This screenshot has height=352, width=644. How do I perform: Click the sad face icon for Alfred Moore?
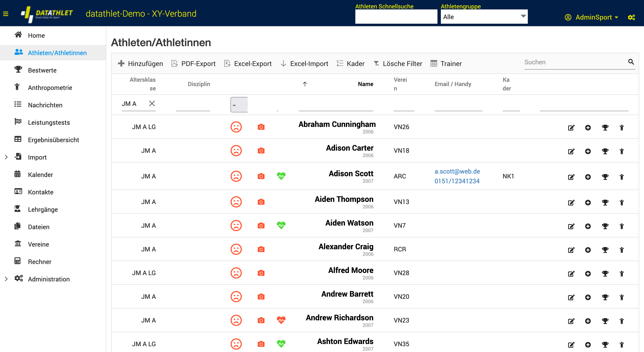(x=236, y=273)
